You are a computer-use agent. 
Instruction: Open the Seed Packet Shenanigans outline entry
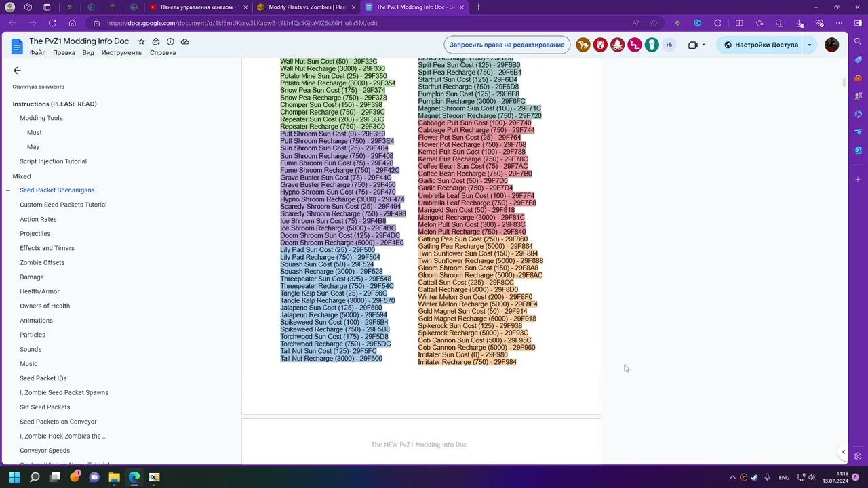pyautogui.click(x=57, y=190)
